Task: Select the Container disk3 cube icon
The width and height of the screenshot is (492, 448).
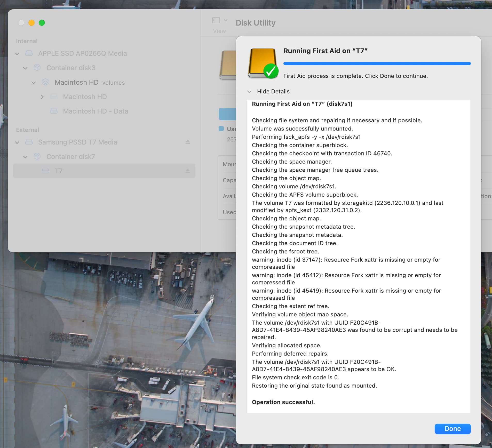Action: (37, 68)
